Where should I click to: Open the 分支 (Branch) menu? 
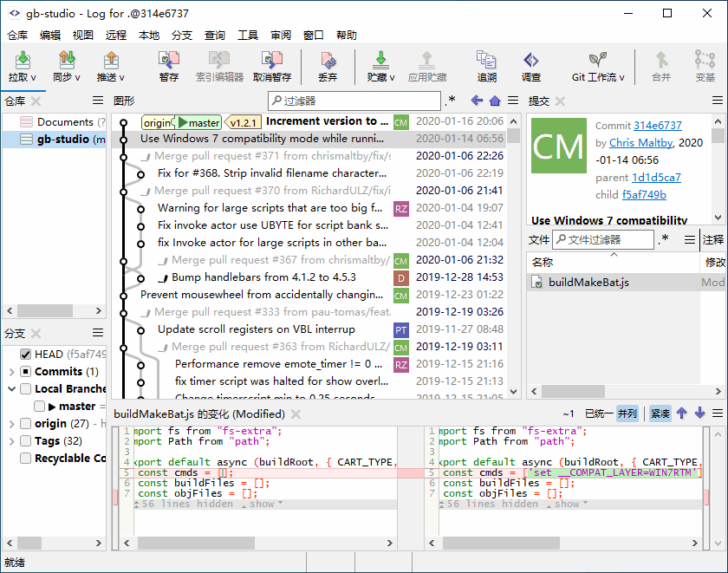182,36
